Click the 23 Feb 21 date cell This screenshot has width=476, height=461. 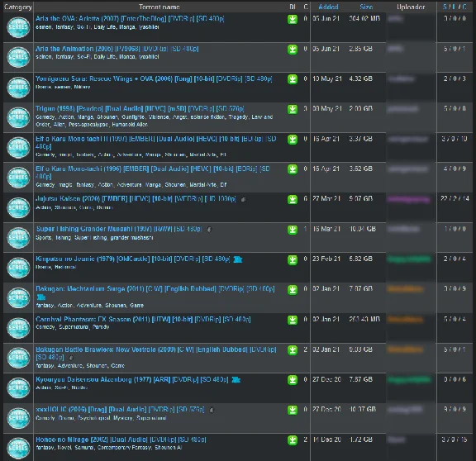coord(326,259)
